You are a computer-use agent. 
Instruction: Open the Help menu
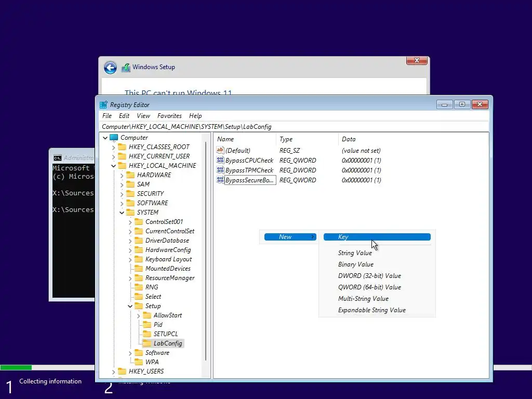[x=195, y=116]
